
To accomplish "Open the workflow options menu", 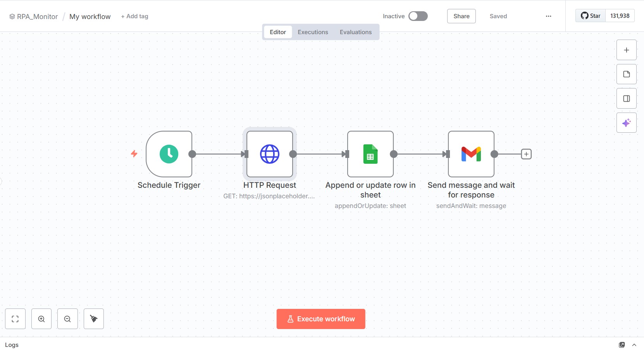I will [548, 16].
